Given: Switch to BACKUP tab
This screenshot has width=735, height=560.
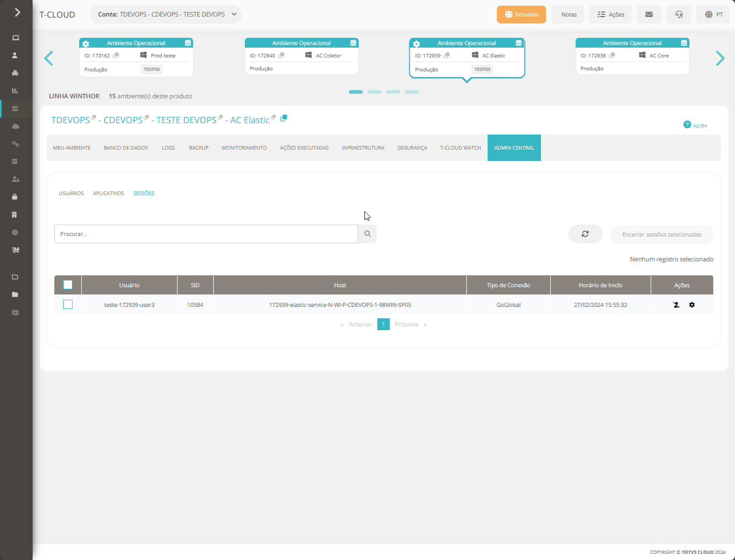Looking at the screenshot, I should tap(199, 148).
